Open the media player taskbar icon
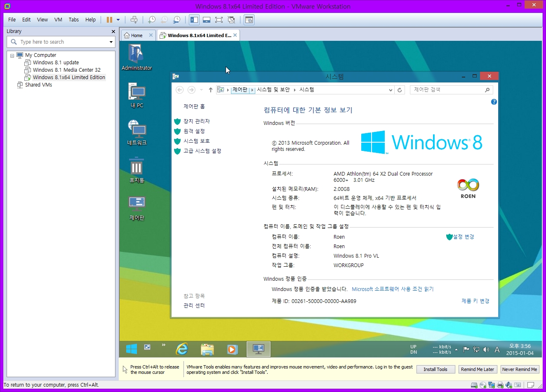This screenshot has width=546, height=392. [233, 349]
